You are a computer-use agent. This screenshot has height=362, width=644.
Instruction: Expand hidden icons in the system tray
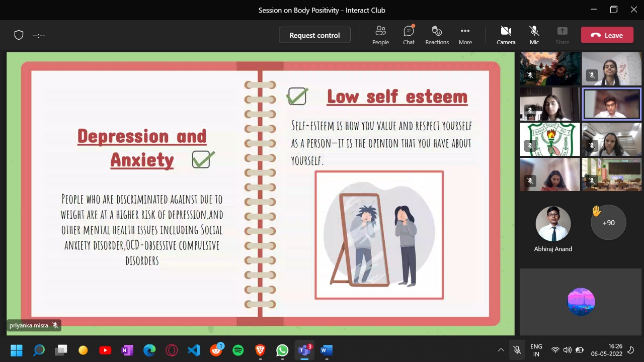coord(501,349)
